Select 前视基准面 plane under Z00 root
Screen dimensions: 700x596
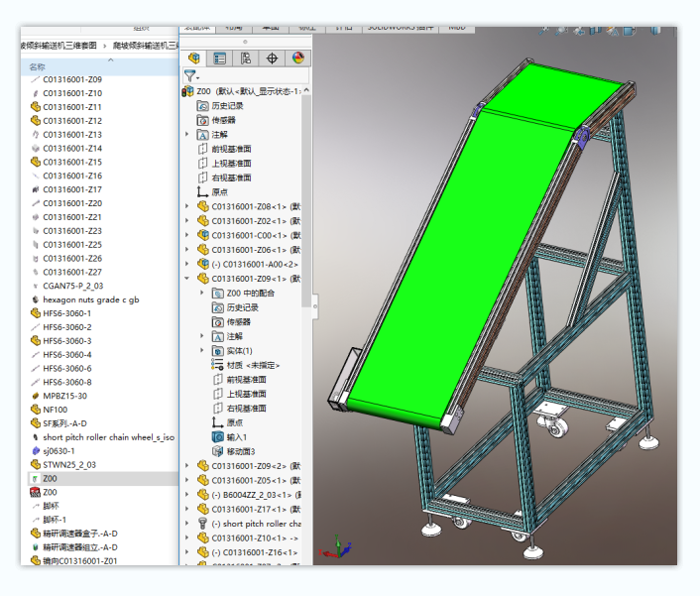pos(231,149)
